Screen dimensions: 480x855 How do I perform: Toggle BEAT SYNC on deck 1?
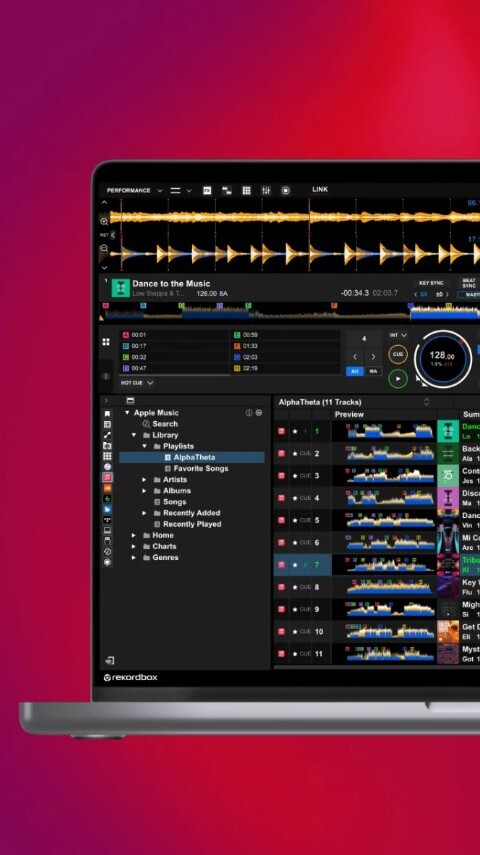(x=469, y=284)
